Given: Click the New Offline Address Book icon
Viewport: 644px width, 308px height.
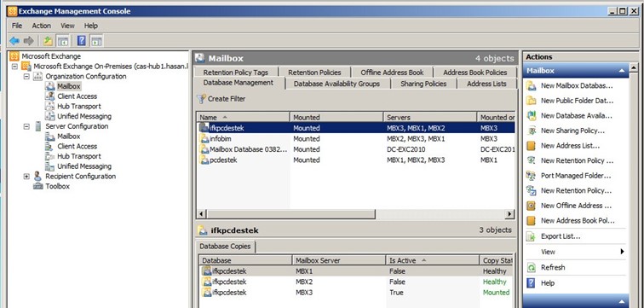Looking at the screenshot, I should click(x=531, y=206).
